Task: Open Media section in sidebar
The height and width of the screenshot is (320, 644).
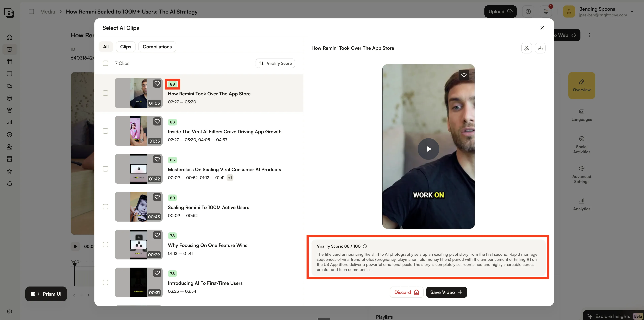Action: (9, 49)
